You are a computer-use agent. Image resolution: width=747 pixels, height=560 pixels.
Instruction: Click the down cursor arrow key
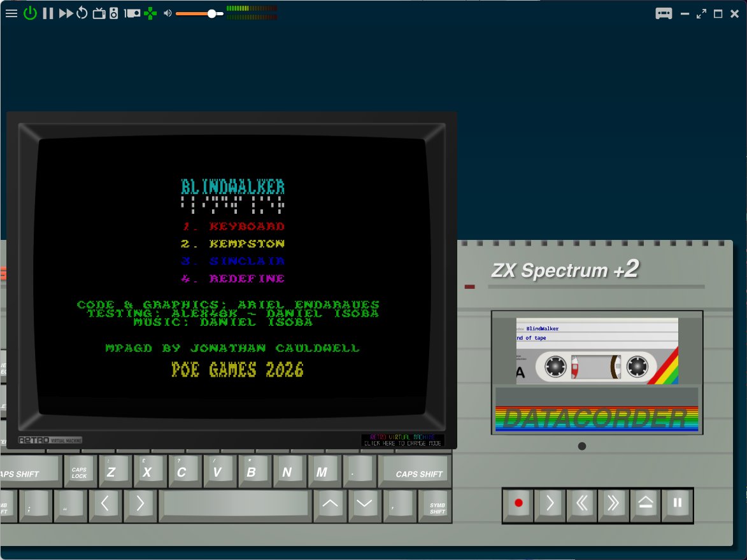364,506
